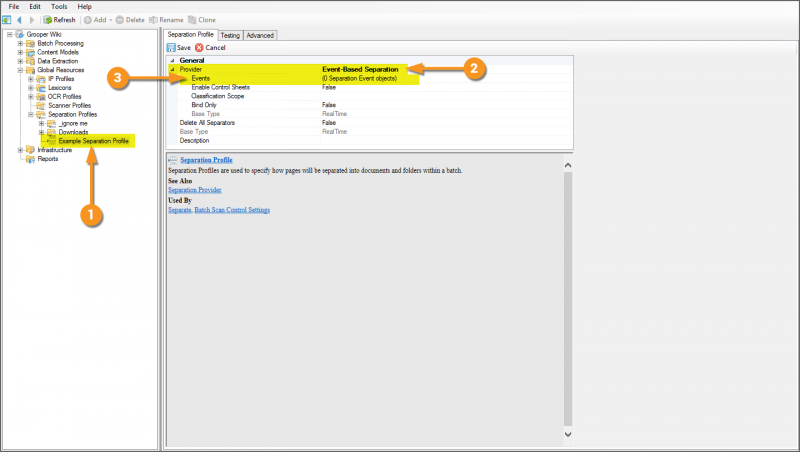The height and width of the screenshot is (452, 800).
Task: Select the Infrastructure folder
Action: coord(55,150)
